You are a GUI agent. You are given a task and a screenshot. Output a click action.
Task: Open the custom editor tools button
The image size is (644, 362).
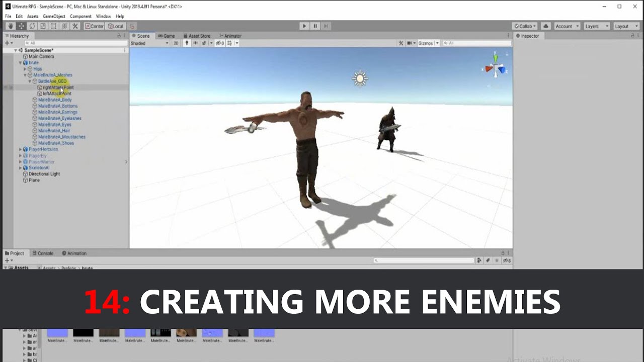tap(75, 26)
